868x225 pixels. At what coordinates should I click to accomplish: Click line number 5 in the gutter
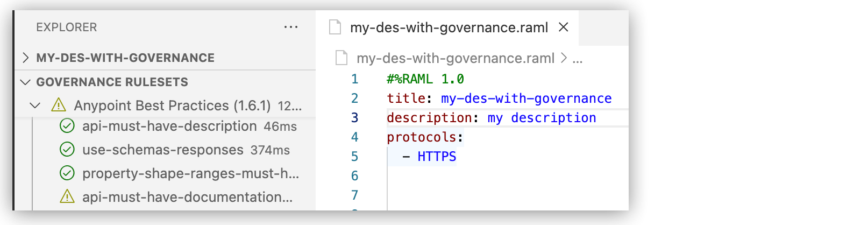click(x=354, y=157)
